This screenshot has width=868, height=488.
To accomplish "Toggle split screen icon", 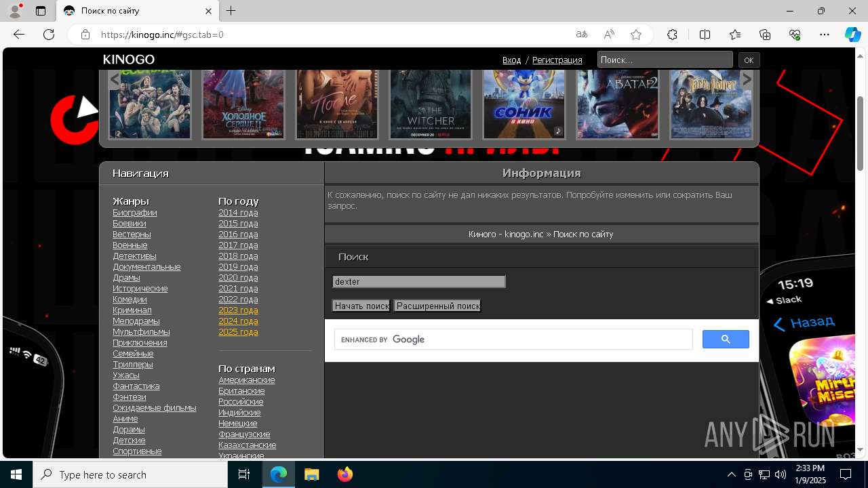I will 705,35.
